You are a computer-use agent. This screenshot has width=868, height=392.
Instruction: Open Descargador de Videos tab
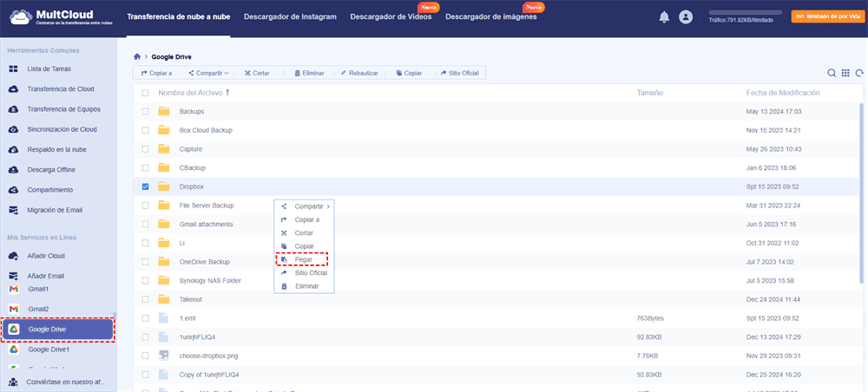point(391,16)
